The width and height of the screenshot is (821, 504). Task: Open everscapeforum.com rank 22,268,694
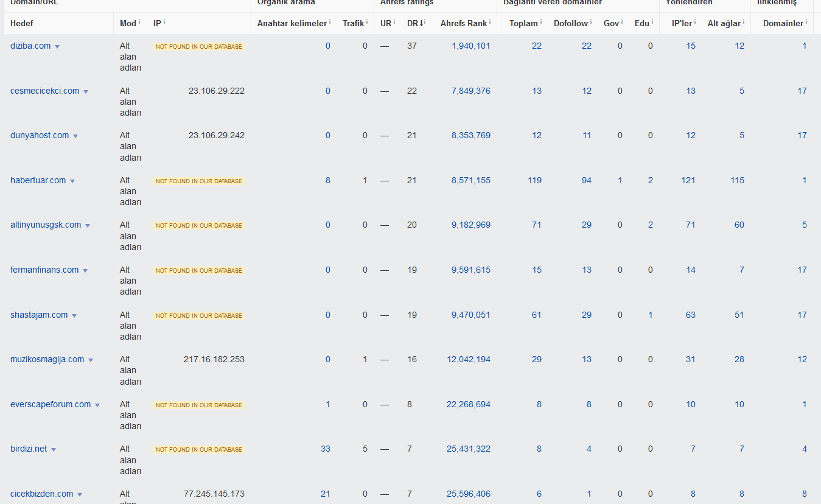point(469,404)
